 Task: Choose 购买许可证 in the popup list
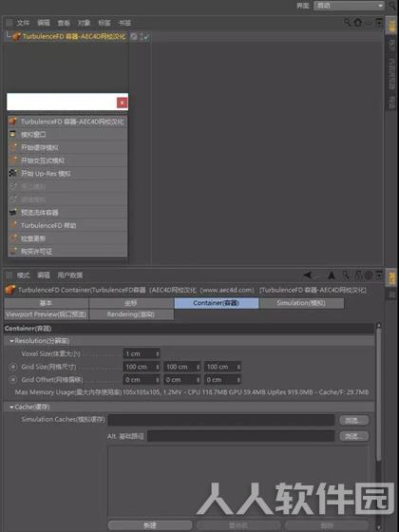click(67, 252)
